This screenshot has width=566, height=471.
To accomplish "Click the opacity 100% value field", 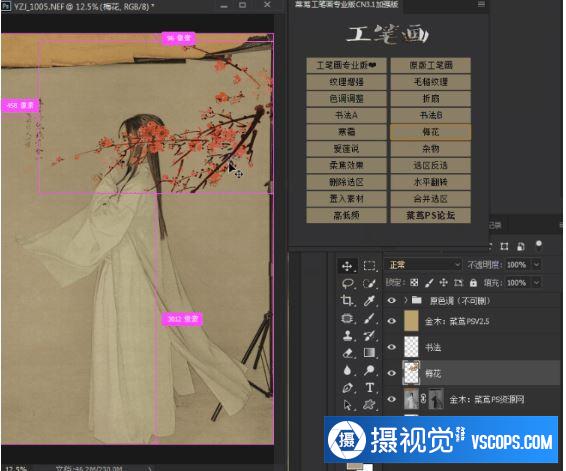I will click(x=518, y=265).
